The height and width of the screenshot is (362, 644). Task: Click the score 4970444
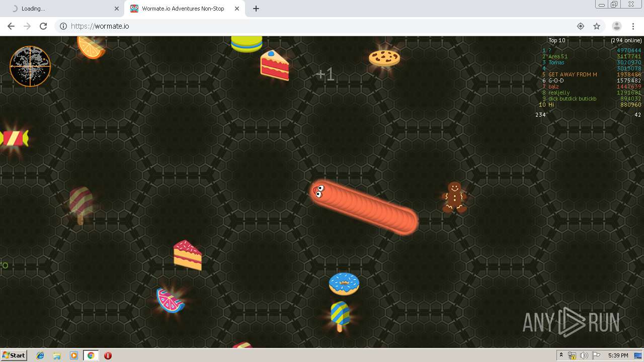pos(629,50)
